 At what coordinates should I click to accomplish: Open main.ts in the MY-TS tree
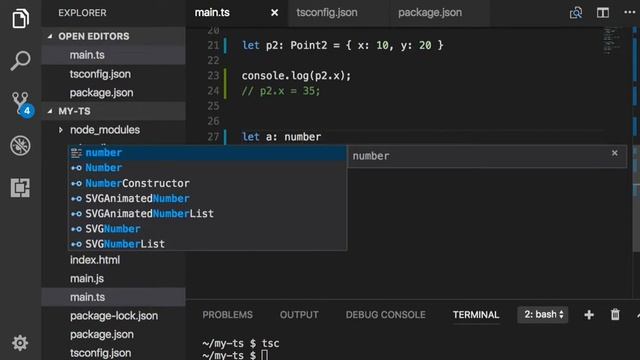coord(113,297)
